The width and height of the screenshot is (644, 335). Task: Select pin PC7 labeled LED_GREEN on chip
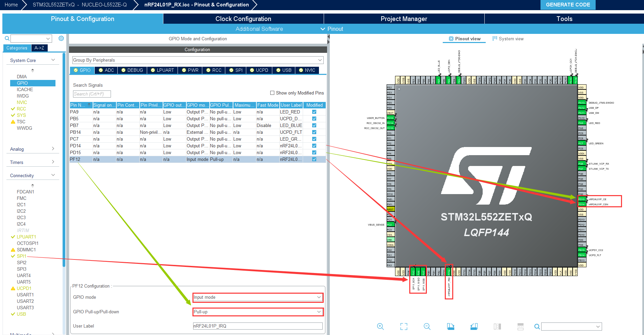[581, 143]
